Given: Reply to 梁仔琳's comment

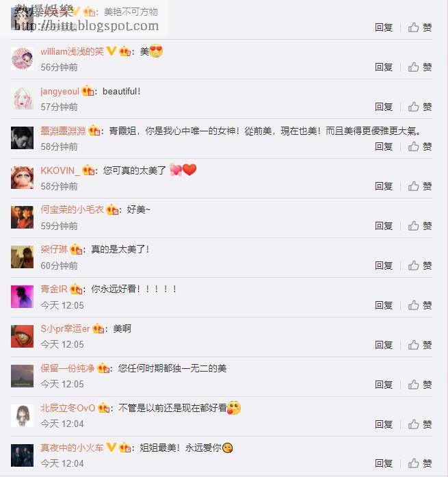Looking at the screenshot, I should point(384,266).
